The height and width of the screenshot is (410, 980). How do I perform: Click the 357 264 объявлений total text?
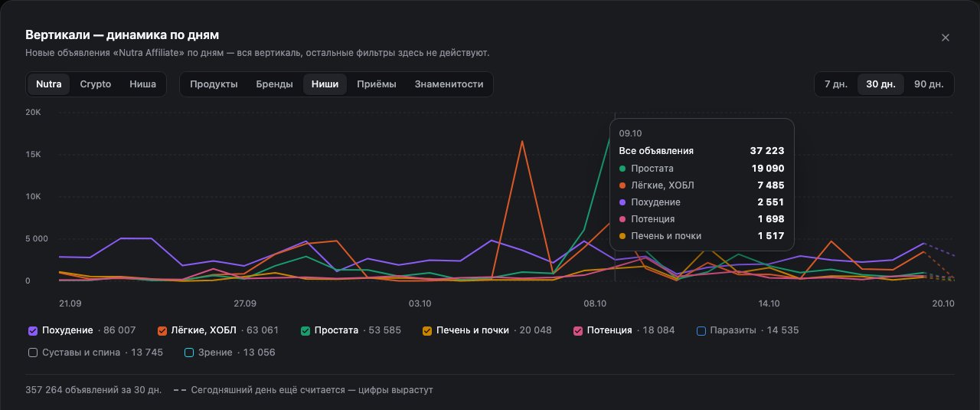point(93,390)
